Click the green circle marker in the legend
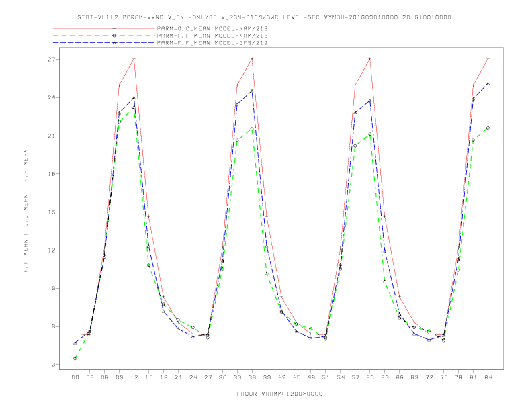532x411 pixels. 114,36
